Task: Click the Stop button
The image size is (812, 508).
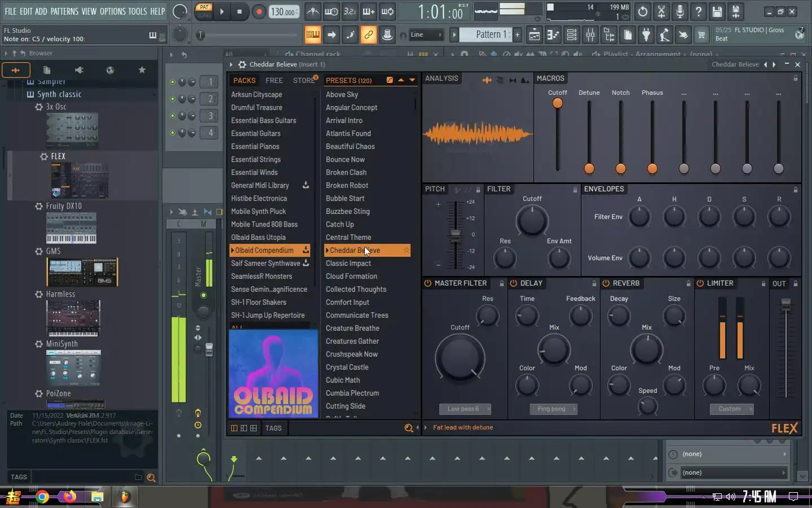Action: [x=240, y=11]
